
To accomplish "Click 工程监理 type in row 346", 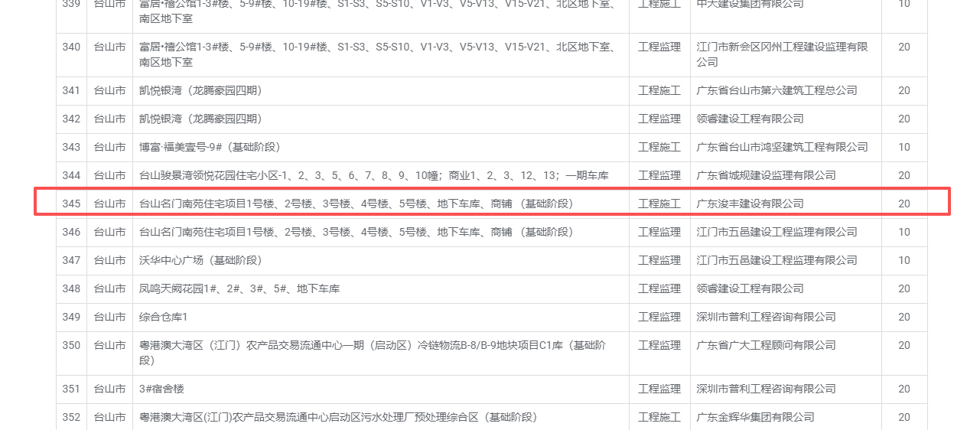I will point(659,232).
